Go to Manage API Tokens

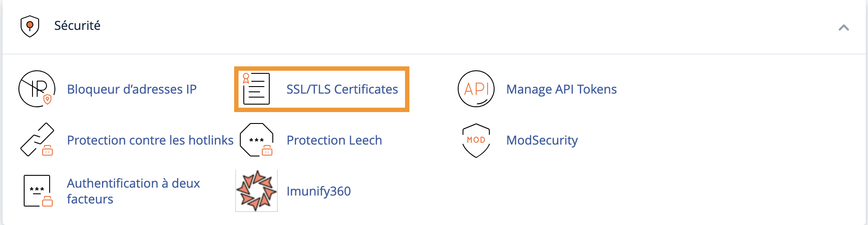(x=561, y=89)
